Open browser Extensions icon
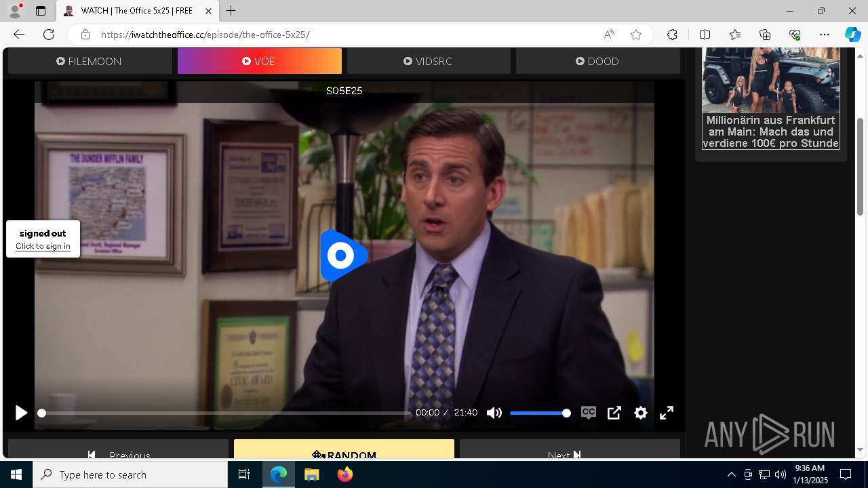The height and width of the screenshot is (488, 868). pos(672,35)
